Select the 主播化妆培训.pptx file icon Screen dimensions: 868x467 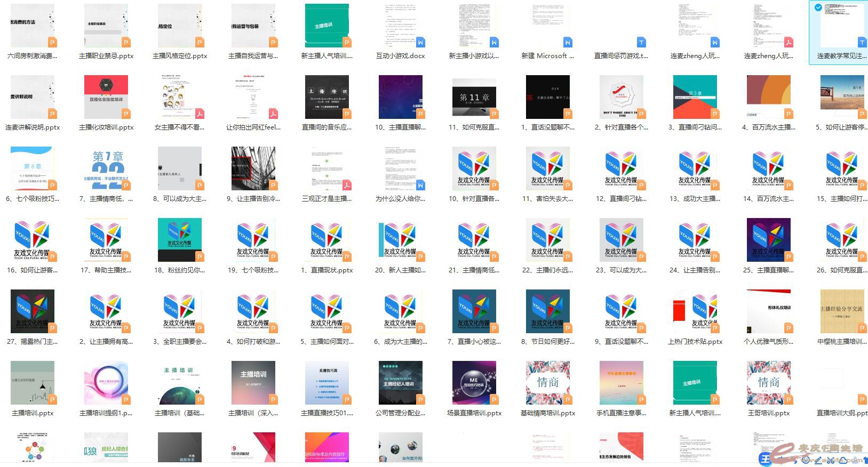tap(106, 97)
